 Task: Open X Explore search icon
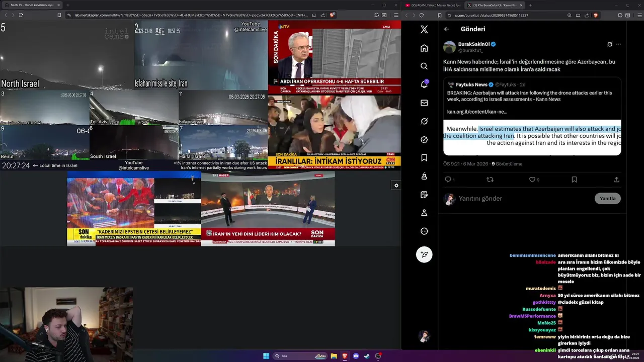point(424,66)
